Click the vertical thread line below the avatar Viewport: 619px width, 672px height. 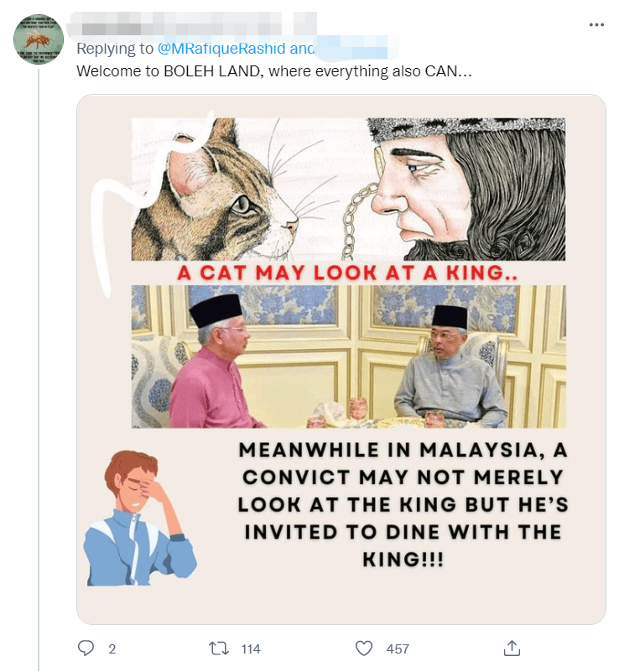[x=39, y=336]
